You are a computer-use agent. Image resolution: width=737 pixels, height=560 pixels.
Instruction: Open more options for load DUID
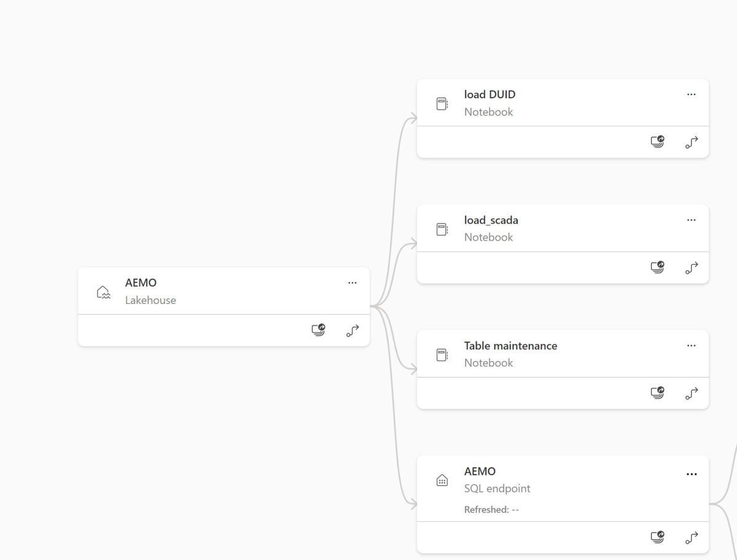(x=692, y=95)
